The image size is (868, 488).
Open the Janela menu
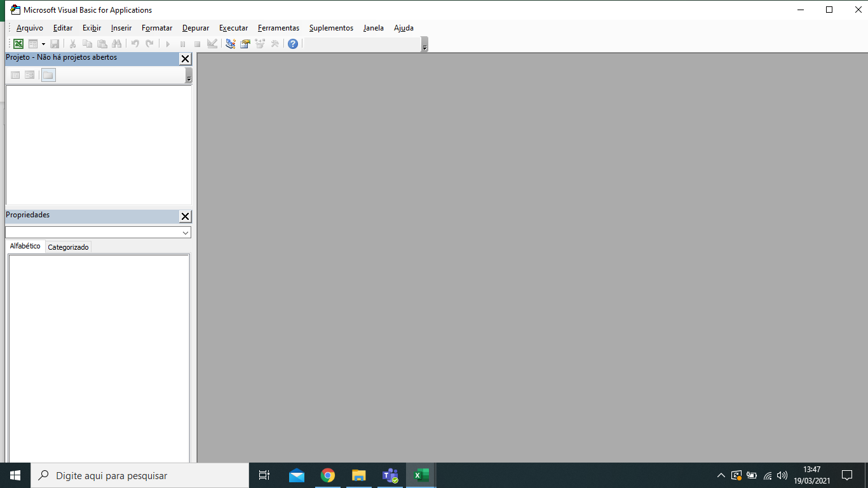click(374, 28)
